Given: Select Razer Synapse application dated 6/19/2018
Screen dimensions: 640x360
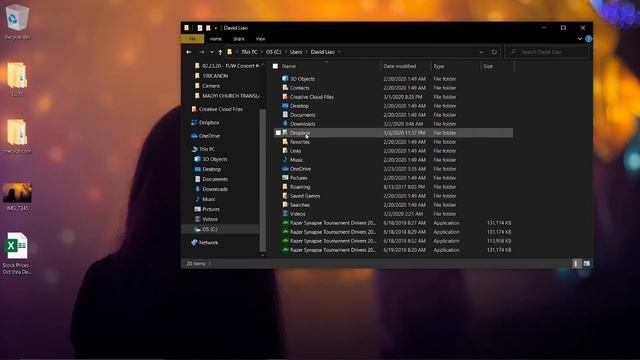Looking at the screenshot, I should [x=393, y=250].
